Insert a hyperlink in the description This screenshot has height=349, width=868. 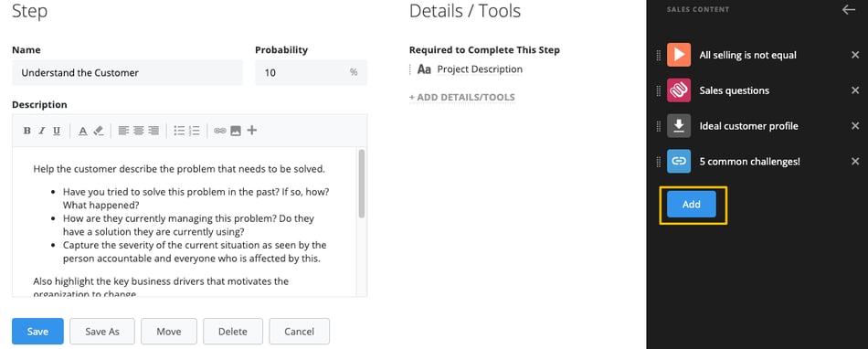(x=220, y=131)
